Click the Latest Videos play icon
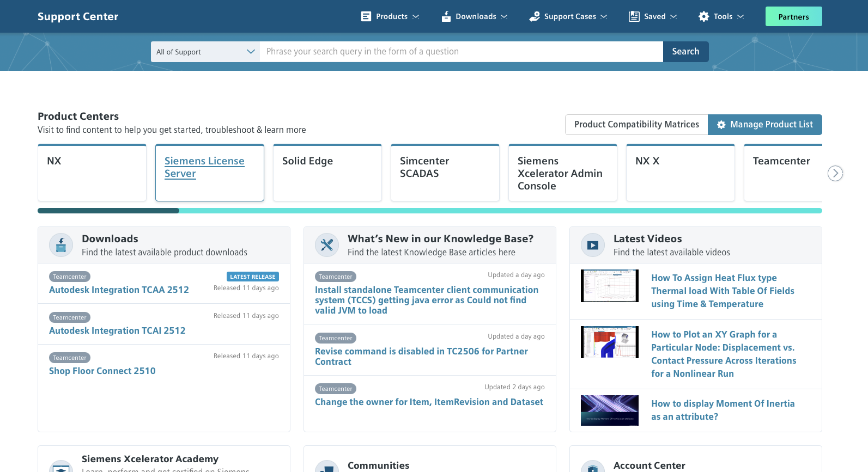Screen dimensions: 868x472 coord(593,245)
